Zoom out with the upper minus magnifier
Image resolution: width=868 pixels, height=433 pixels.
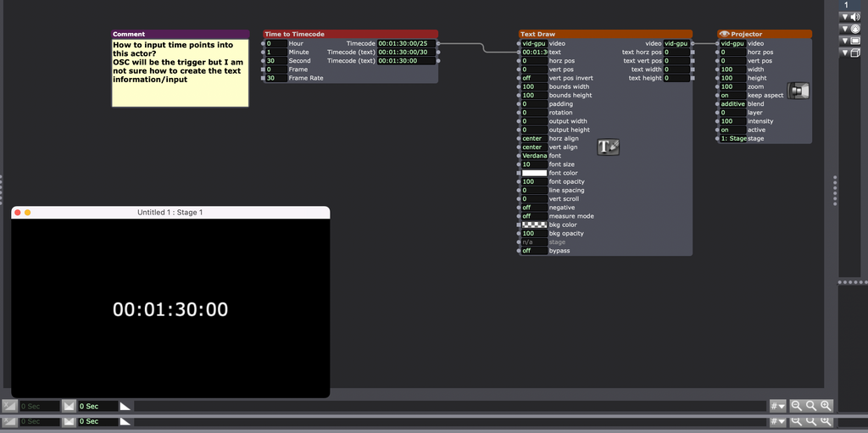(797, 406)
